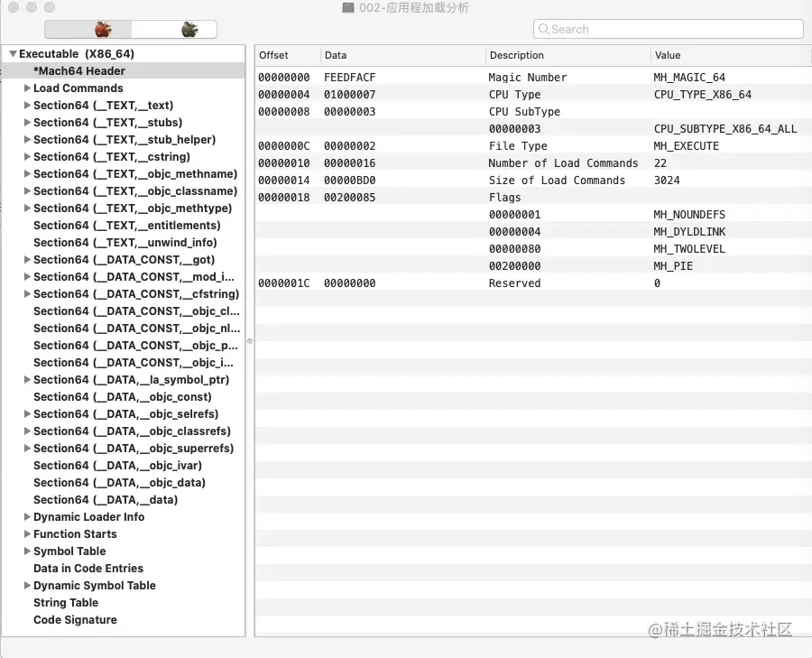
Task: Click the magnifier icon in Search
Action: click(x=543, y=29)
